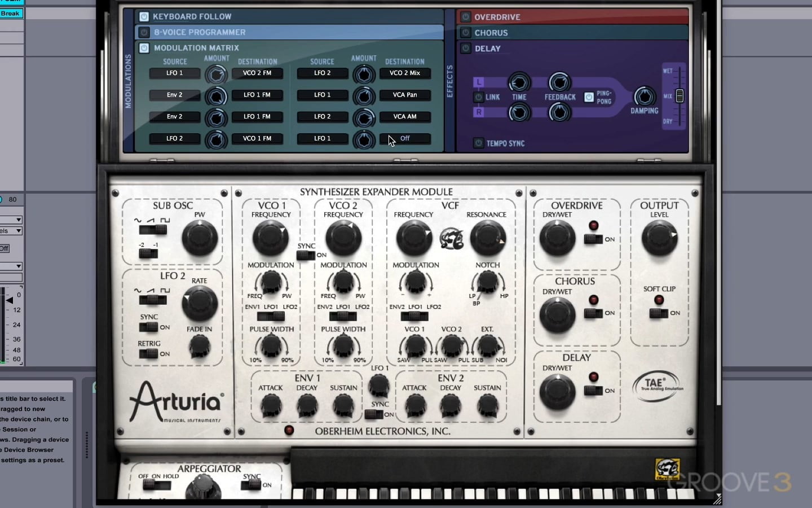Click the LFO 2 Fade In knob
This screenshot has width=812, height=508.
[x=200, y=346]
